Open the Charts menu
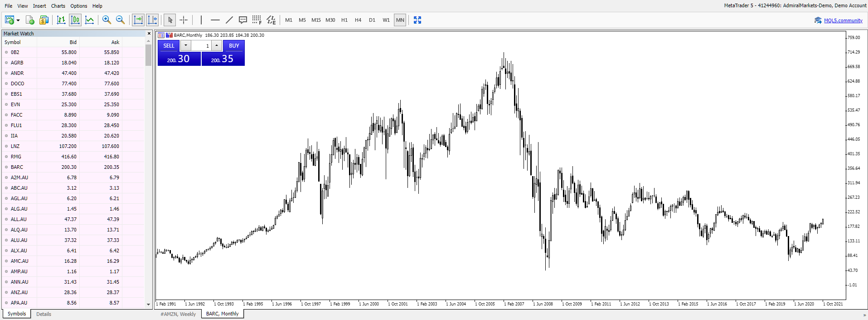The image size is (868, 320). [58, 6]
